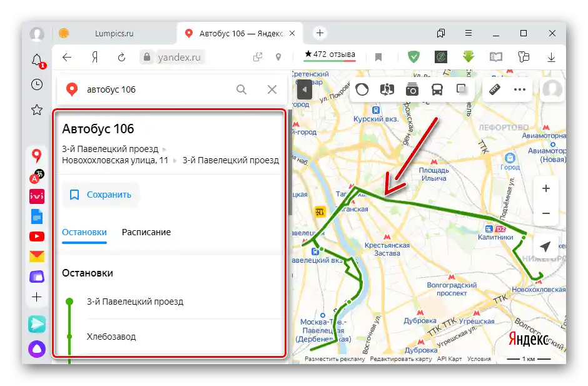Switch to the Остановки tab

coord(84,232)
